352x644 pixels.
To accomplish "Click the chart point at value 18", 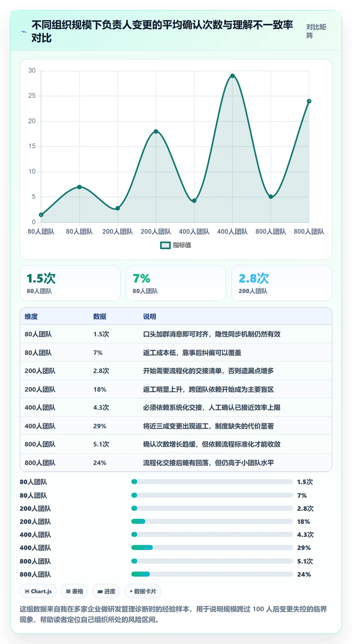I will [x=156, y=131].
